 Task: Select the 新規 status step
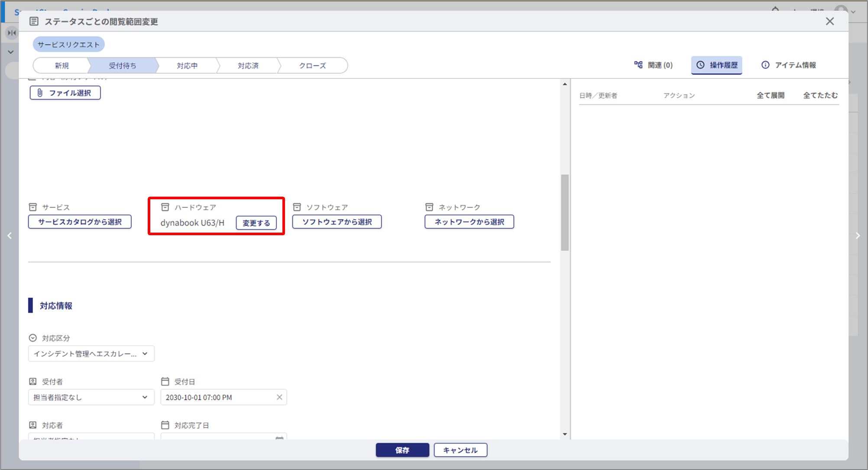point(62,65)
